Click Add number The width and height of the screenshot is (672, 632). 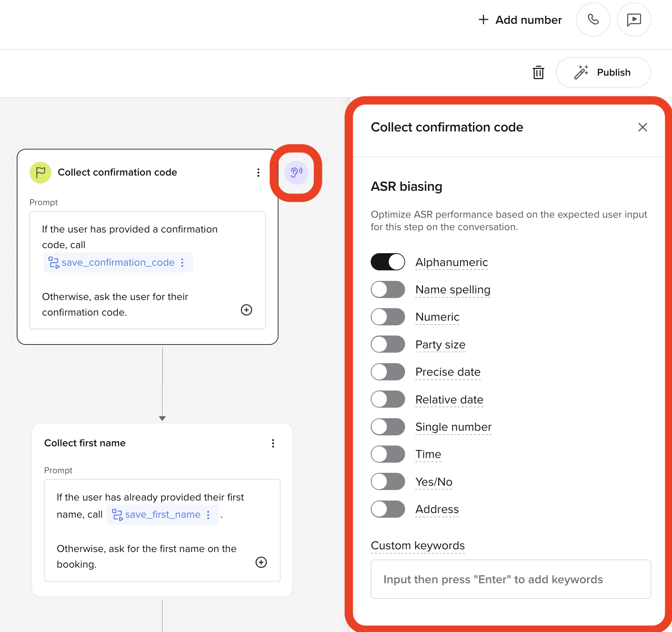[x=520, y=20]
